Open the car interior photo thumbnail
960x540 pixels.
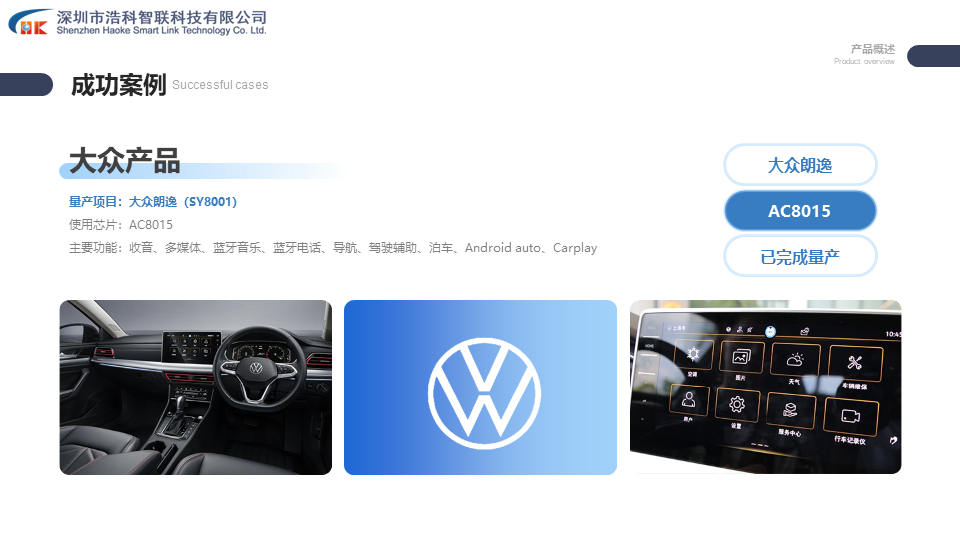click(x=195, y=387)
